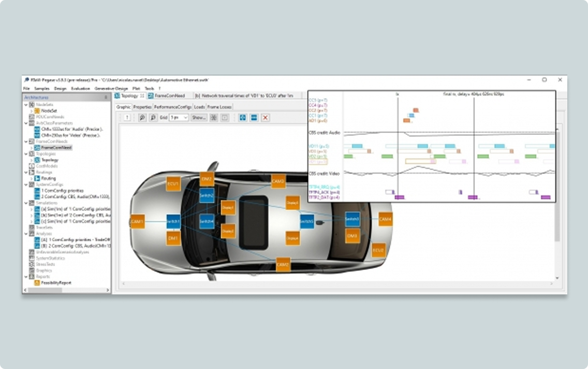Click the Show... button

(199, 118)
